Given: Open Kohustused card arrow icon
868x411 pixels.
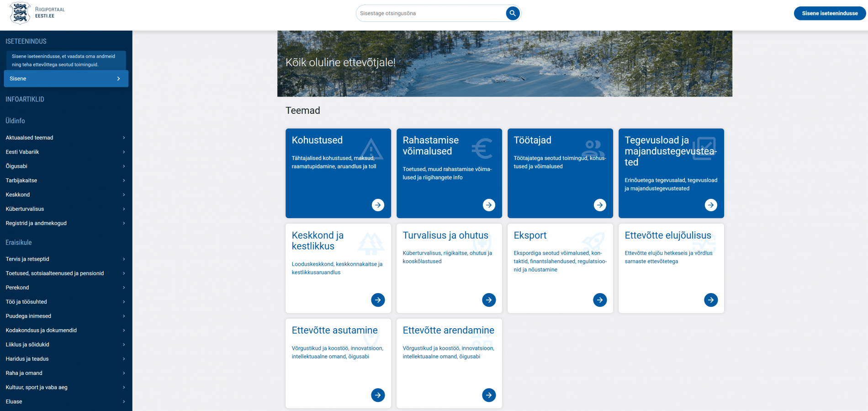Looking at the screenshot, I should coord(378,205).
